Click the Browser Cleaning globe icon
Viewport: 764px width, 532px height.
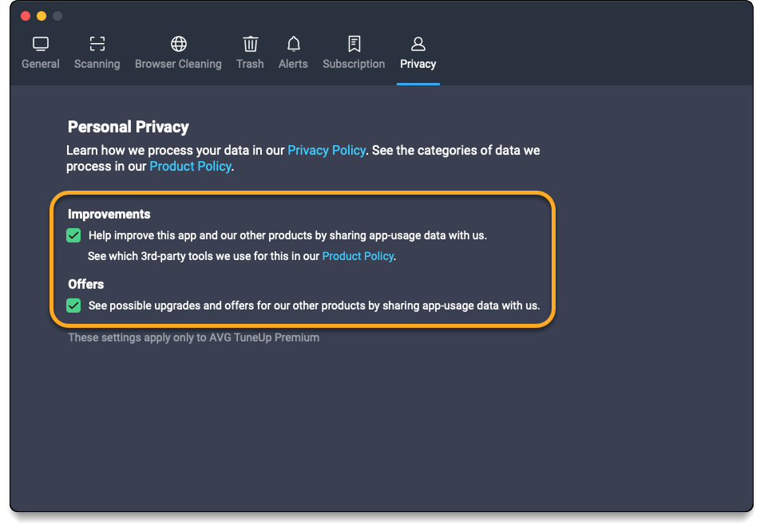(x=178, y=43)
